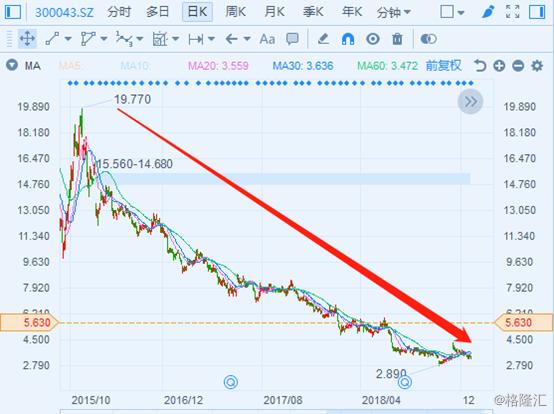Open indicator settings gear icon
The width and height of the screenshot is (554, 414).
pos(537,65)
